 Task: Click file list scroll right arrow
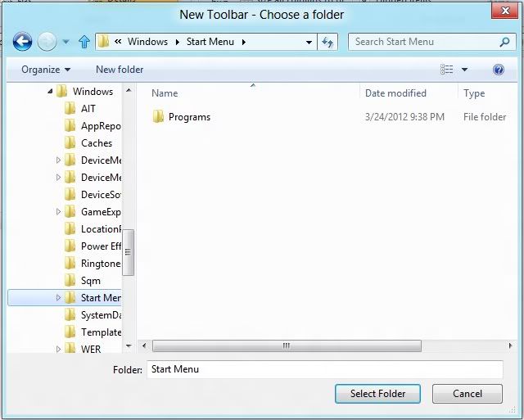tap(510, 345)
